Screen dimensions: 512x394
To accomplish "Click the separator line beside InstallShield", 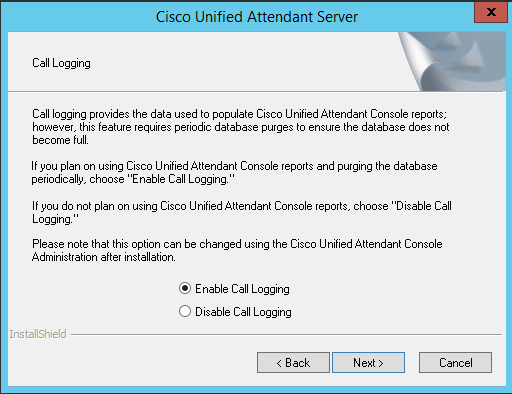I will coord(286,334).
